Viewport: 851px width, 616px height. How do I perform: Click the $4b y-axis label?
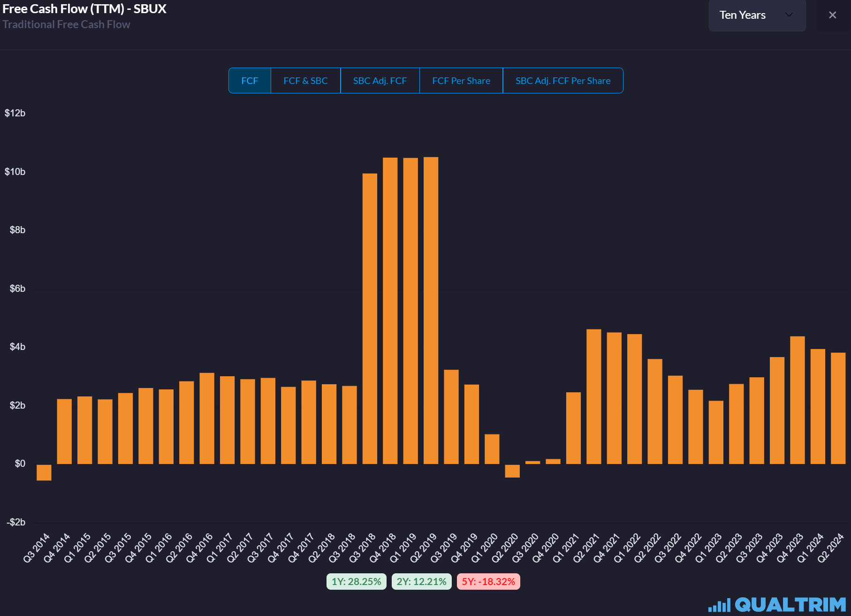pos(17,347)
